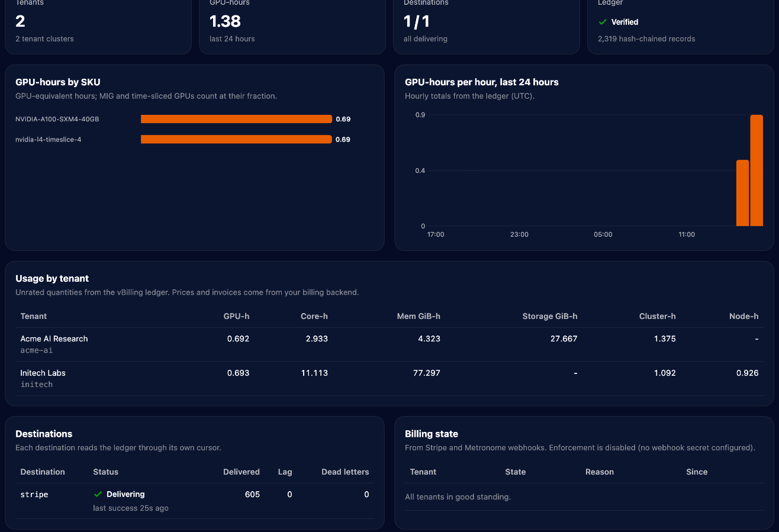Click the 0.692 GPU-h value for Acme

[x=239, y=338]
